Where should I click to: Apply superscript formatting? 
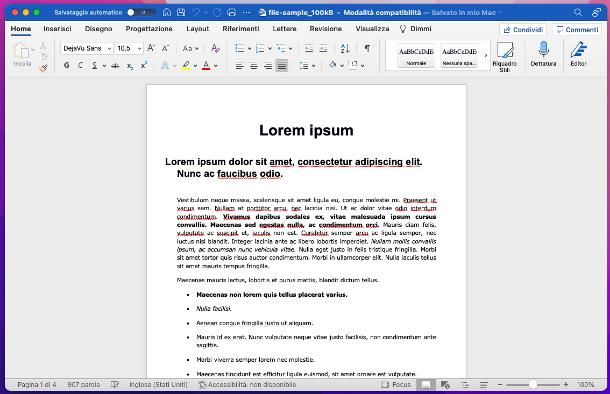[144, 65]
